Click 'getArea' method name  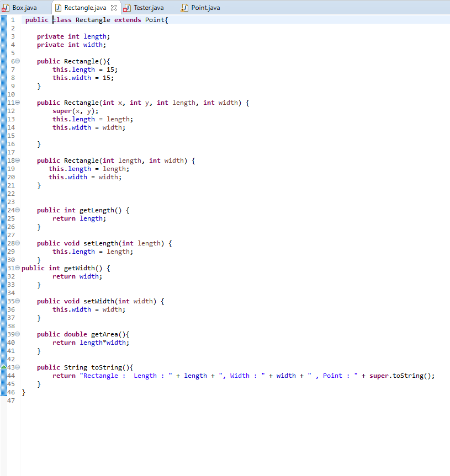pyautogui.click(x=104, y=335)
